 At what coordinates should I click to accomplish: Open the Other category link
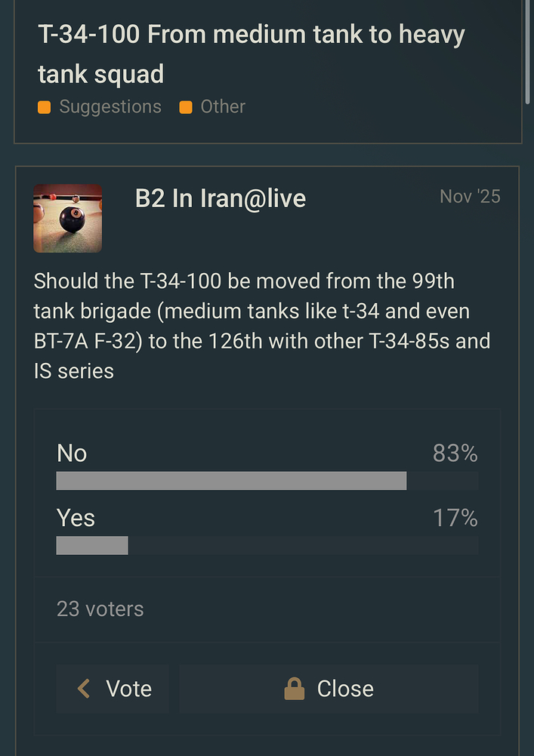223,107
